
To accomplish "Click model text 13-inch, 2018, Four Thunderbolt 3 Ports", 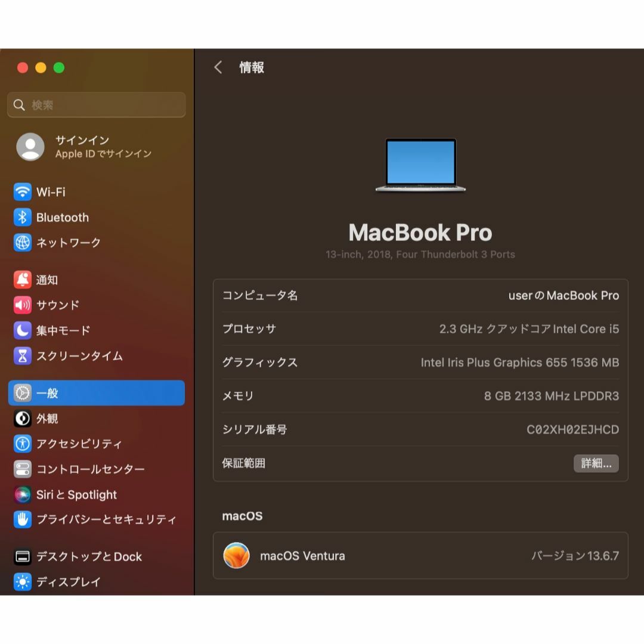I will [420, 254].
